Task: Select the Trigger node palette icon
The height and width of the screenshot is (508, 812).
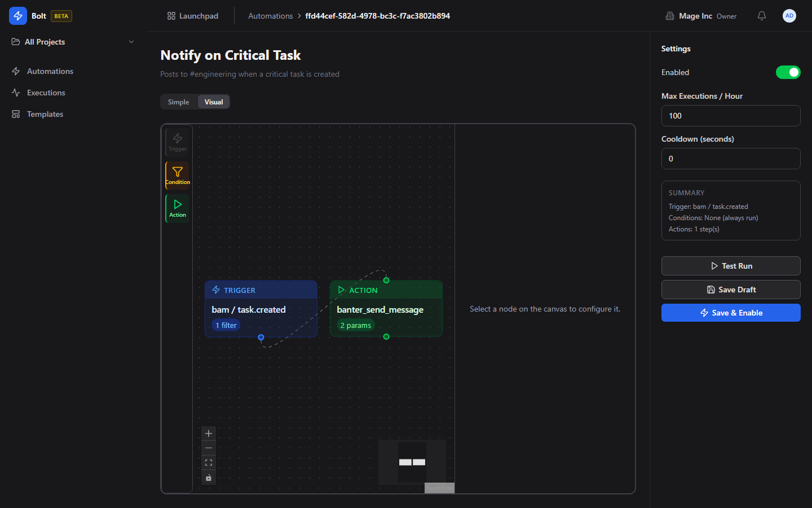Action: 177,142
